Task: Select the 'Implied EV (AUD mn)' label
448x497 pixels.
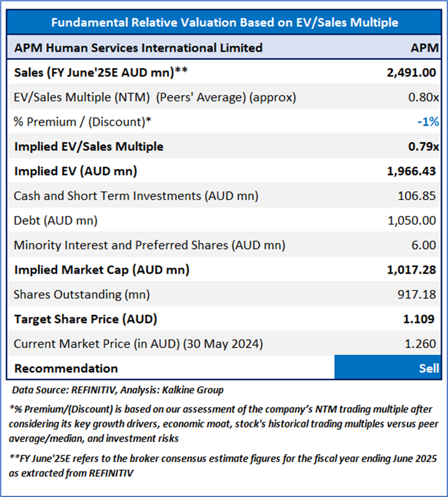Action: coord(75,171)
